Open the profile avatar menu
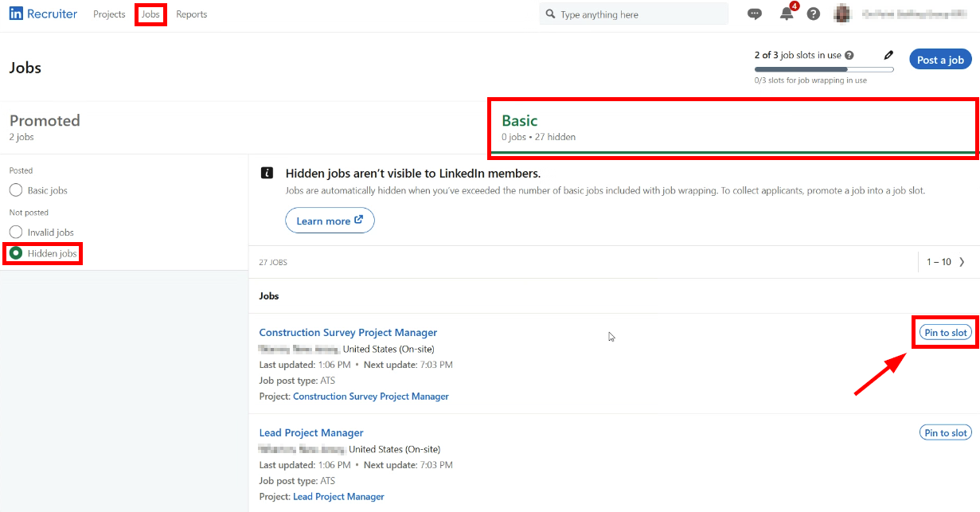The width and height of the screenshot is (980, 512). (842, 14)
